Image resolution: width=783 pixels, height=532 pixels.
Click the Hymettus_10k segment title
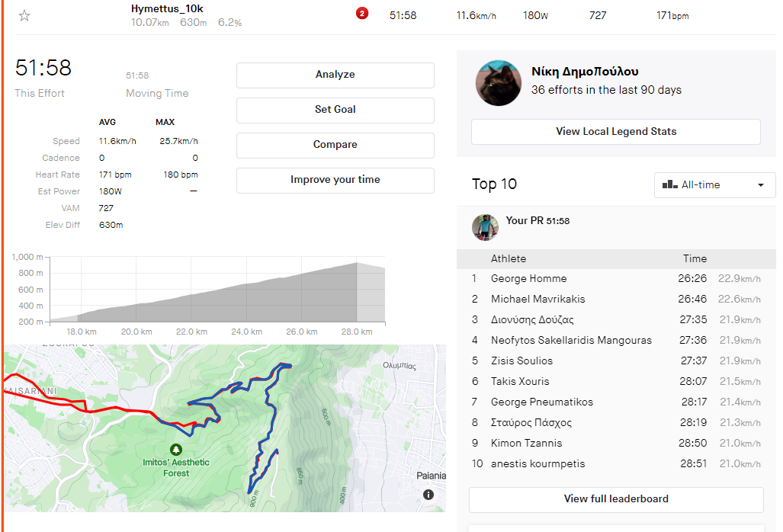(x=167, y=9)
